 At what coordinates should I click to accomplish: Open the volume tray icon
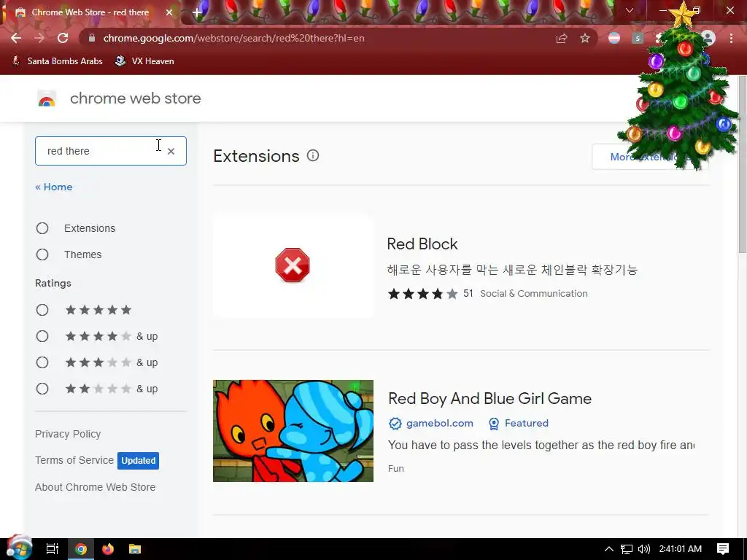point(643,549)
